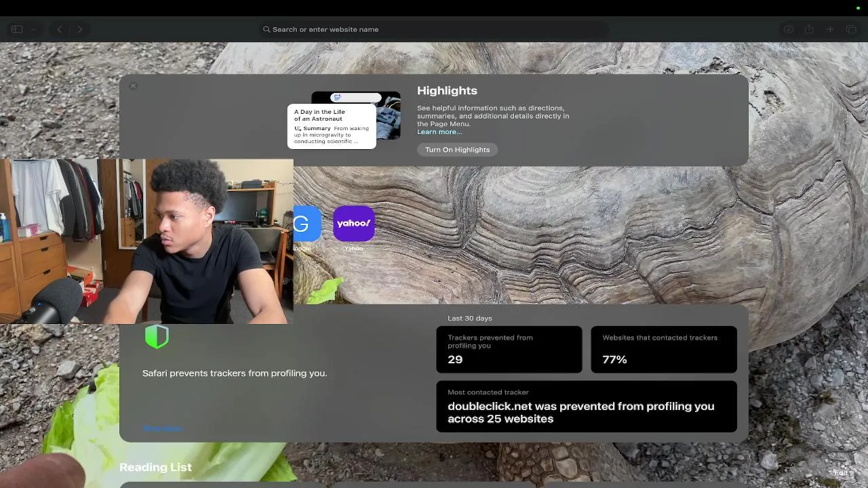Close the Highlights card
This screenshot has height=488, width=868.
click(x=133, y=86)
